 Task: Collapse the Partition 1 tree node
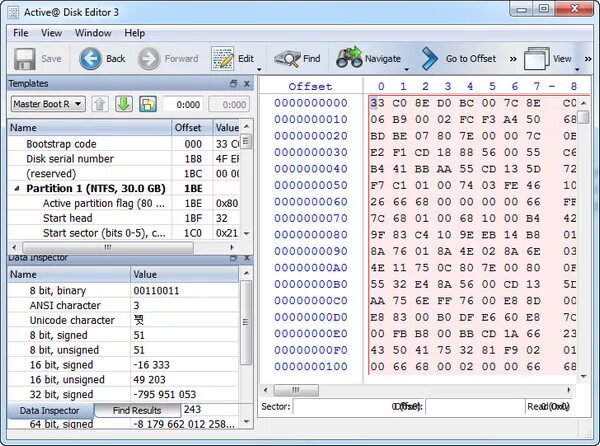(16, 189)
